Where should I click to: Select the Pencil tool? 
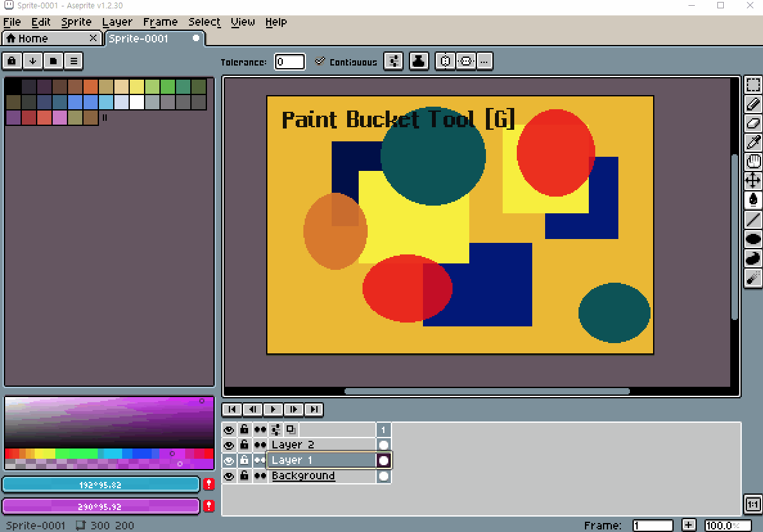pos(753,103)
